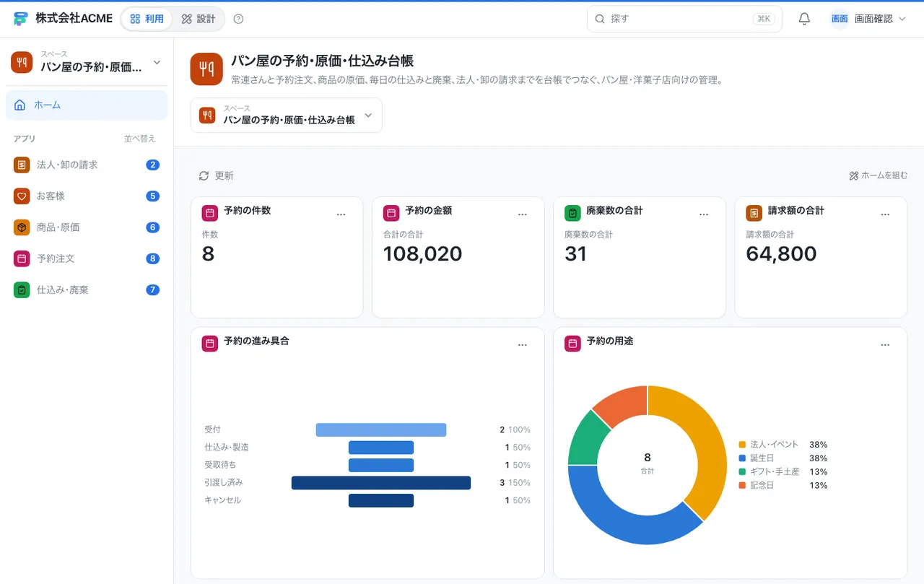This screenshot has width=924, height=584.
Task: Click the 予約注文 calendar icon in sidebar
Action: [x=22, y=258]
